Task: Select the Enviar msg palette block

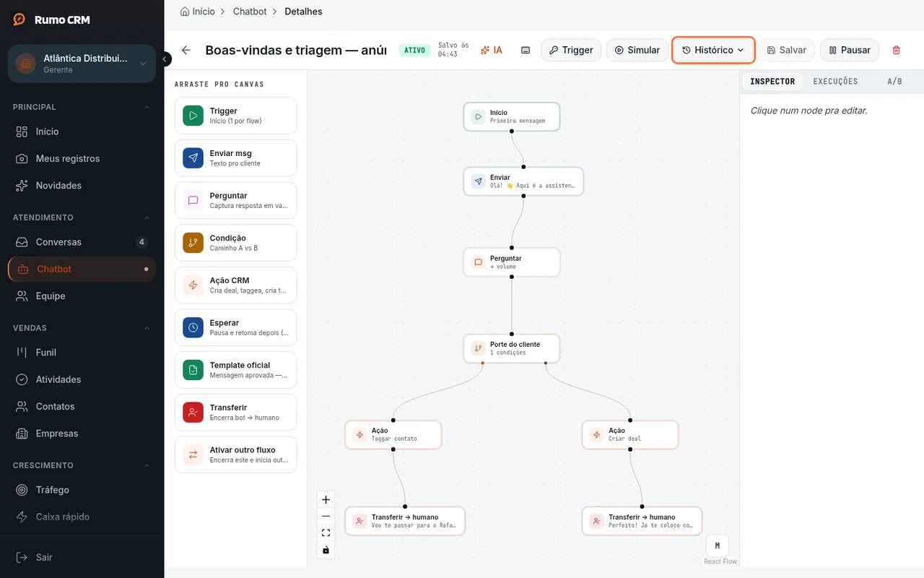Action: (235, 158)
